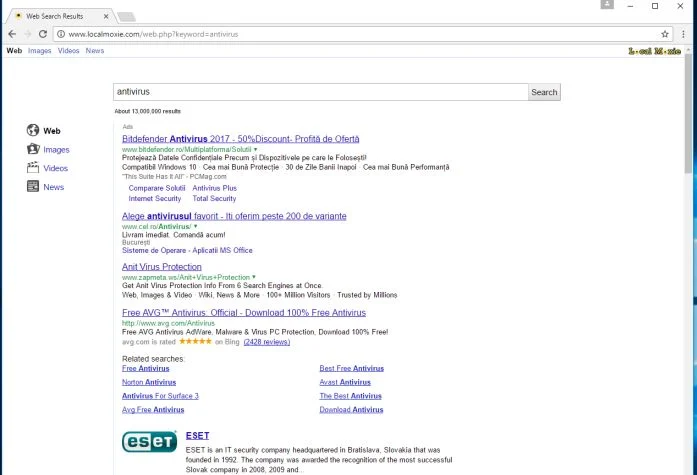The image size is (697, 475).
Task: Click the clapperboard Videos icon in sidebar
Action: click(x=33, y=168)
